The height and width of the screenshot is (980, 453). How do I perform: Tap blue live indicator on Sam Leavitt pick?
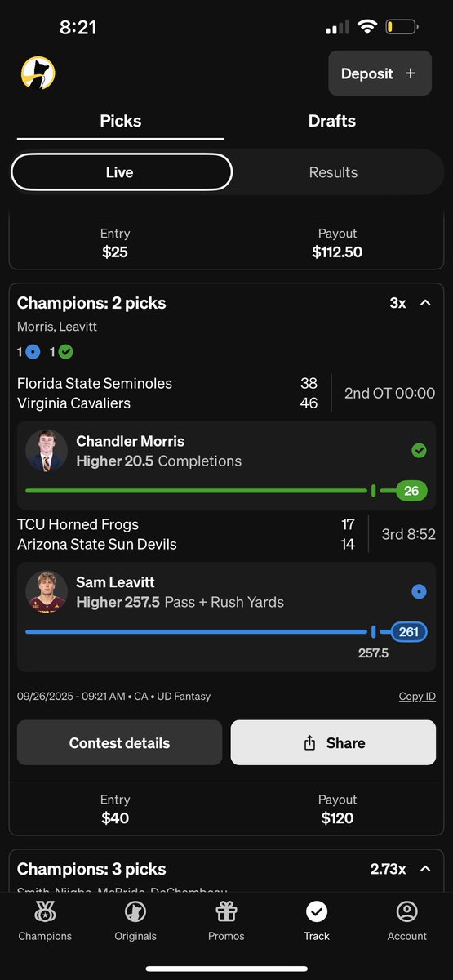(x=419, y=592)
